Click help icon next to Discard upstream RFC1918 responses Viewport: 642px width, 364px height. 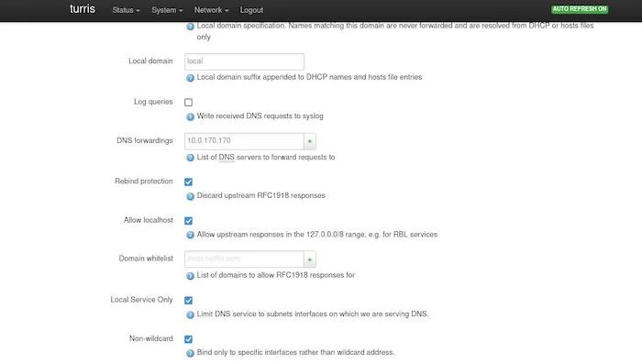click(190, 196)
